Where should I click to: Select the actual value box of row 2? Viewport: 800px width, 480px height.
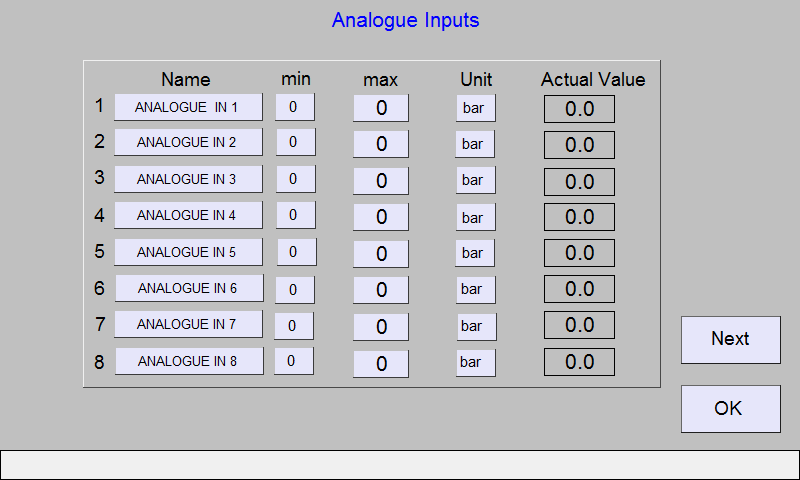[x=579, y=145]
